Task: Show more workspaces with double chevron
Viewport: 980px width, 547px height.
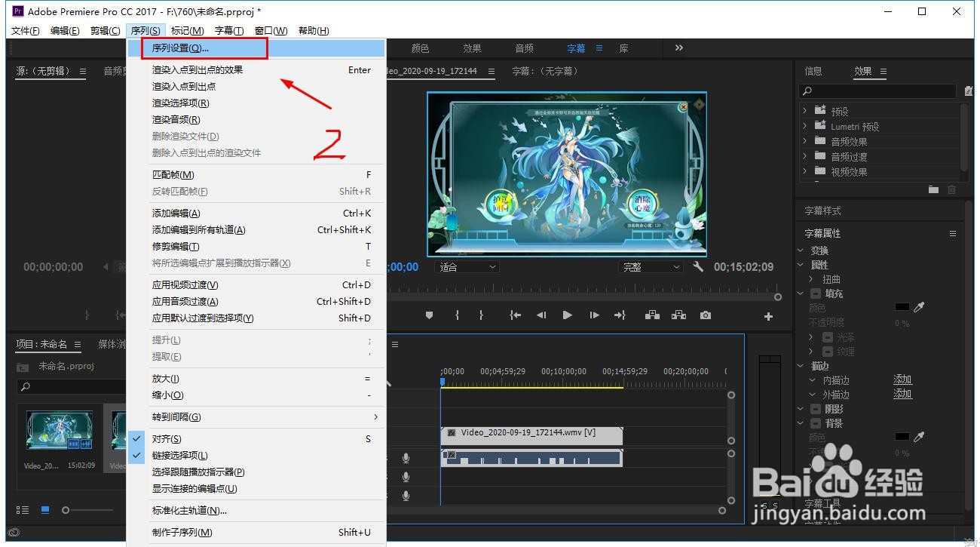Action: point(679,48)
